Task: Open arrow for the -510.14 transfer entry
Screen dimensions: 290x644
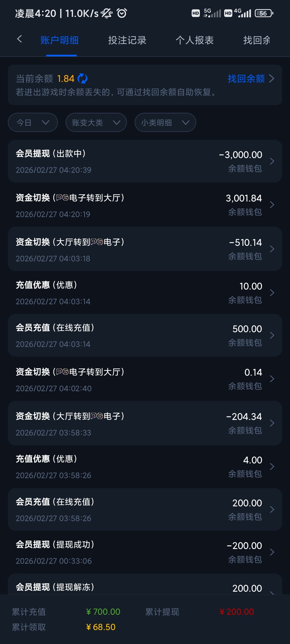Action: coord(272,249)
